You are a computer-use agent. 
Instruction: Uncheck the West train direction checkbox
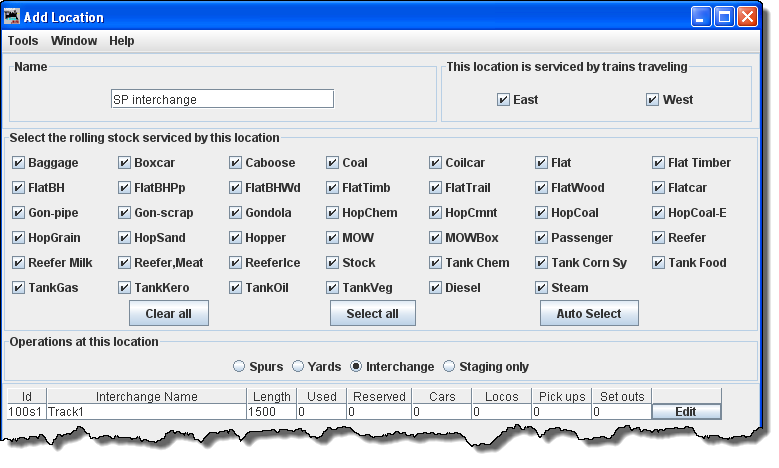(x=653, y=100)
